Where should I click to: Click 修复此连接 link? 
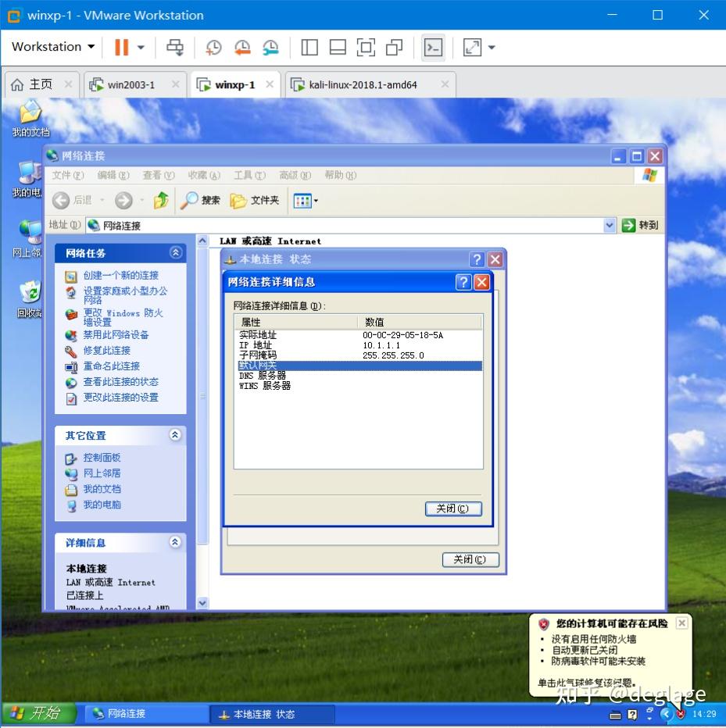point(107,351)
